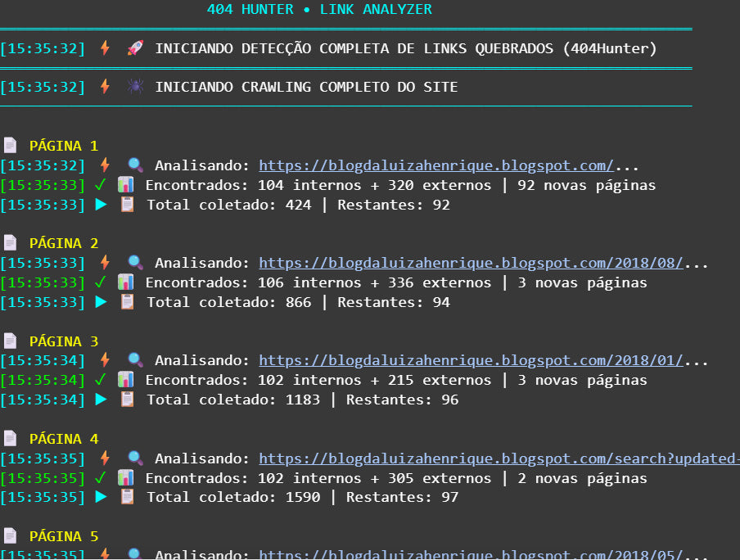Click the green checkmark in PÁGINA 1 results

[x=100, y=185]
